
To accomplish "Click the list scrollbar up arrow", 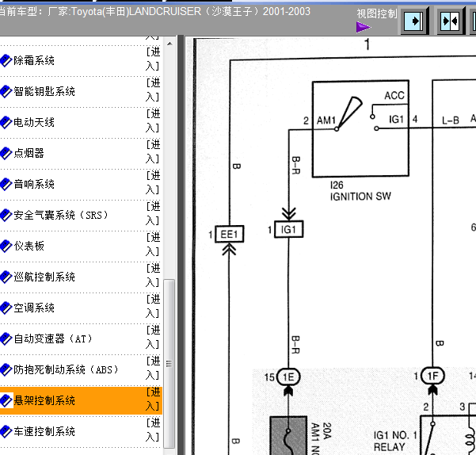I will pyautogui.click(x=169, y=44).
